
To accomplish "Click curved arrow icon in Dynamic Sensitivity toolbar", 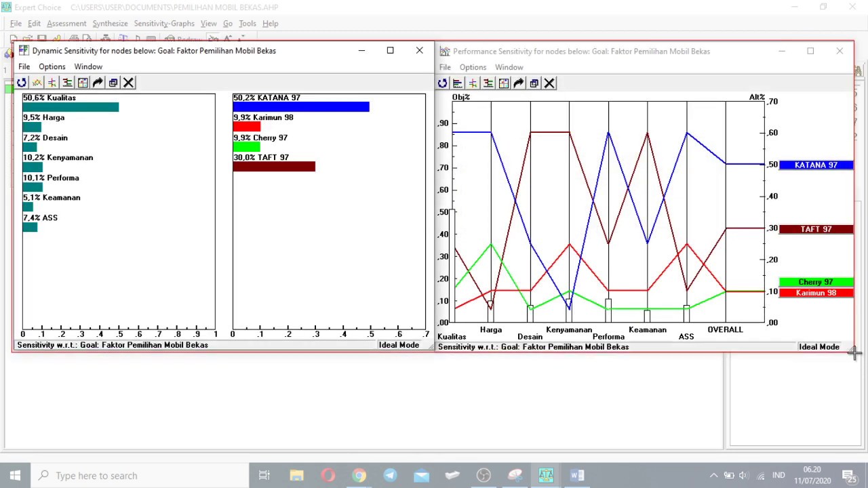I will point(98,83).
